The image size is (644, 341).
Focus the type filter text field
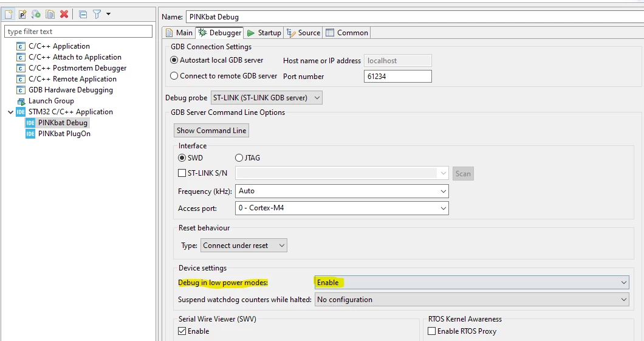click(78, 32)
